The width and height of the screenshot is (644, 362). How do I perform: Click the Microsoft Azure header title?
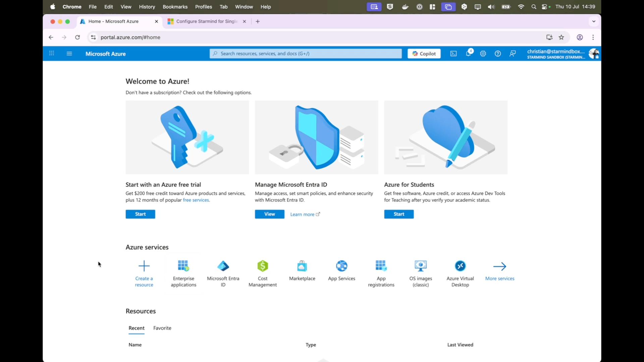(105, 54)
